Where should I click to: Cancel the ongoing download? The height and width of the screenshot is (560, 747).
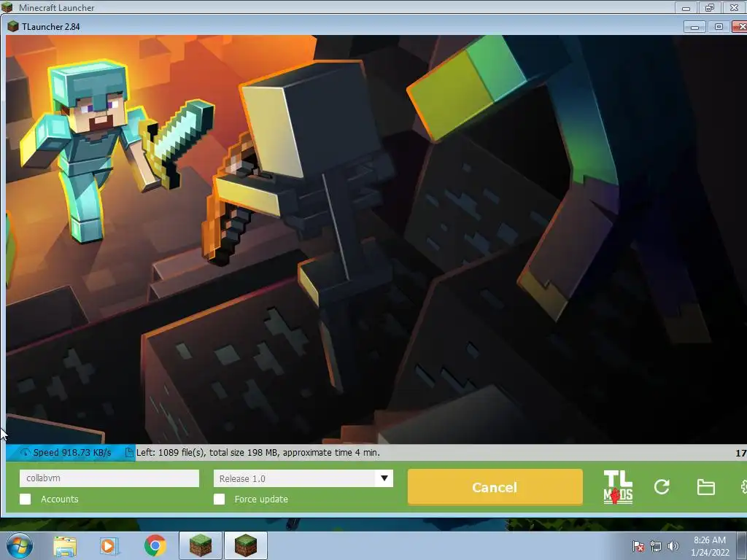(x=495, y=486)
